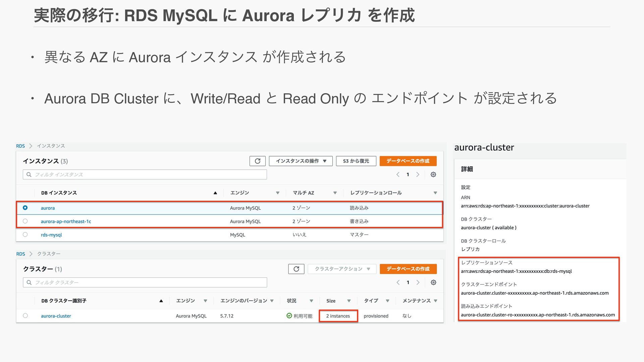This screenshot has width=644, height=362.
Task: Select the aurora instance radio button
Action: coord(25,208)
